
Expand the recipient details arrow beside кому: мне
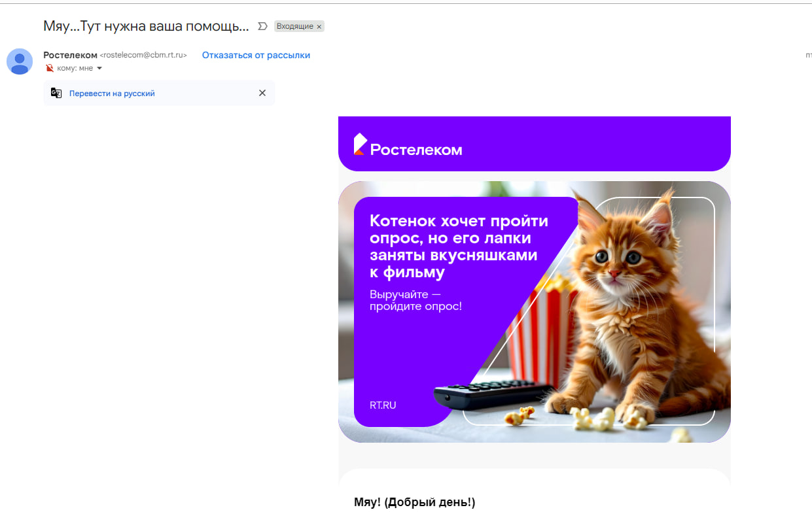tap(99, 69)
